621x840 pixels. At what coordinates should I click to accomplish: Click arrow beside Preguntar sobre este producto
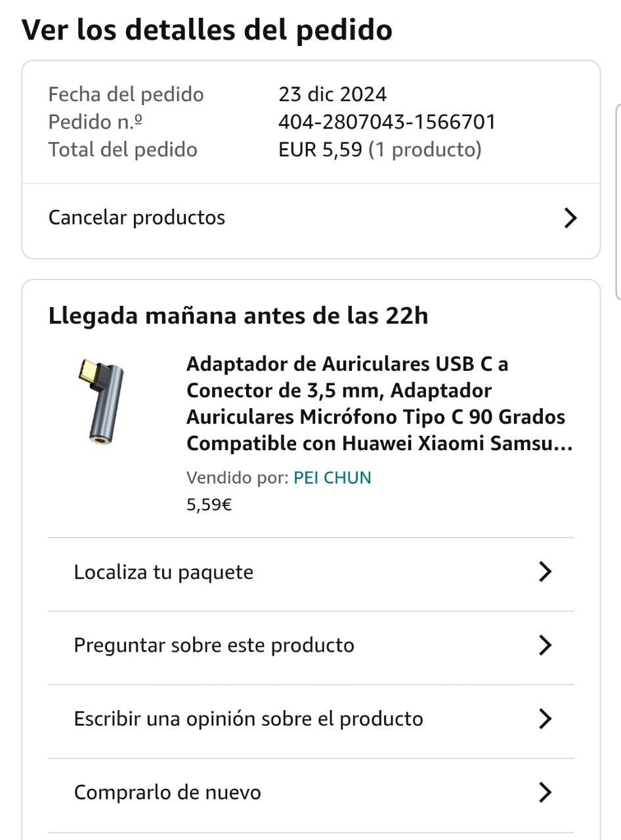point(545,646)
